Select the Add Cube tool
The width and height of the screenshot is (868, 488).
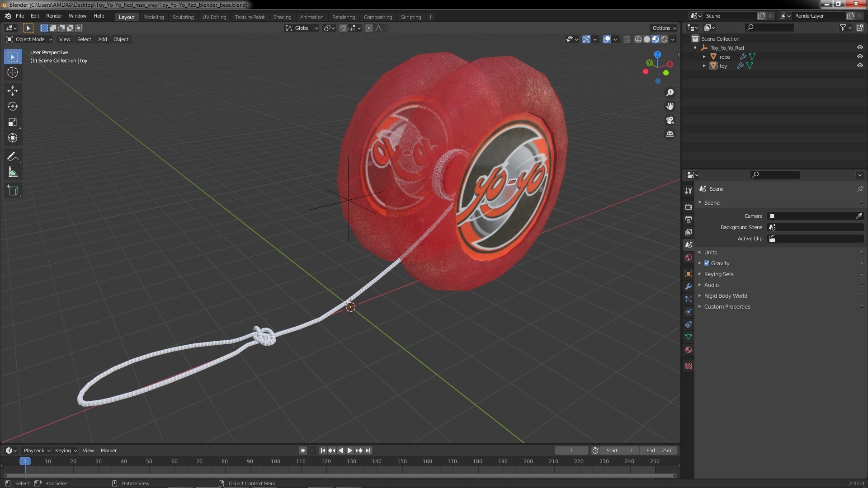(x=13, y=191)
